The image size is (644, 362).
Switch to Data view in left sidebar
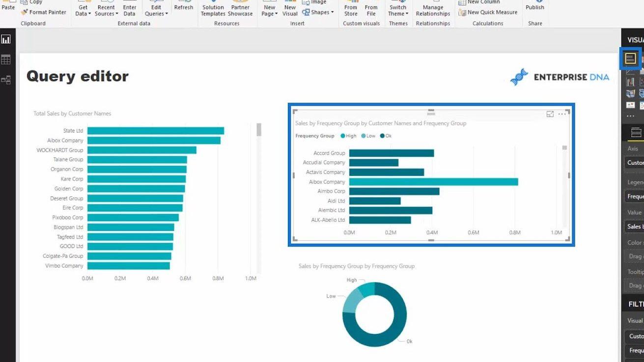(6, 59)
